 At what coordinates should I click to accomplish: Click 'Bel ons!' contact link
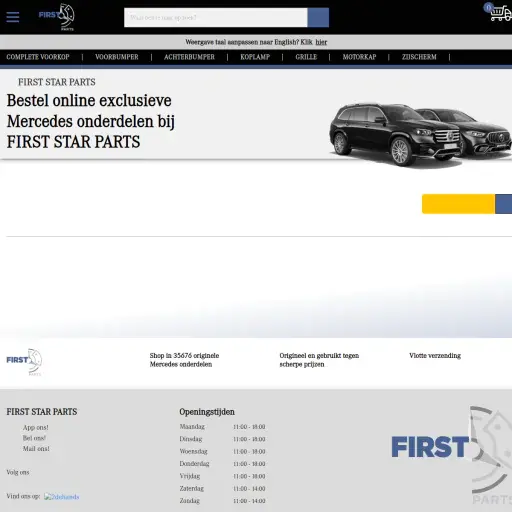(x=34, y=438)
